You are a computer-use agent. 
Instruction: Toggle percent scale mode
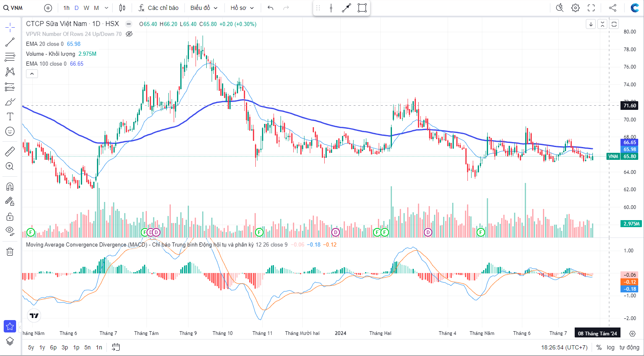click(x=599, y=347)
